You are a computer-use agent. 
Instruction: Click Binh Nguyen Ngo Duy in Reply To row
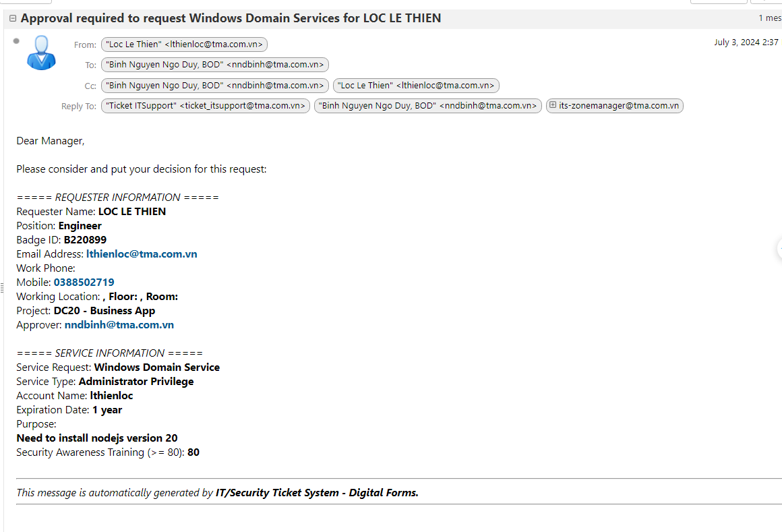[x=427, y=106]
